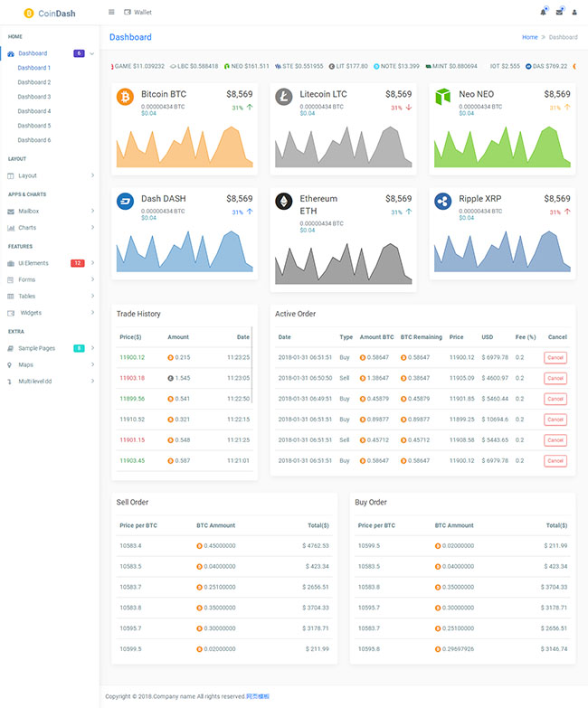The height and width of the screenshot is (708, 588).
Task: Open the mail envelope icon in header
Action: [559, 12]
